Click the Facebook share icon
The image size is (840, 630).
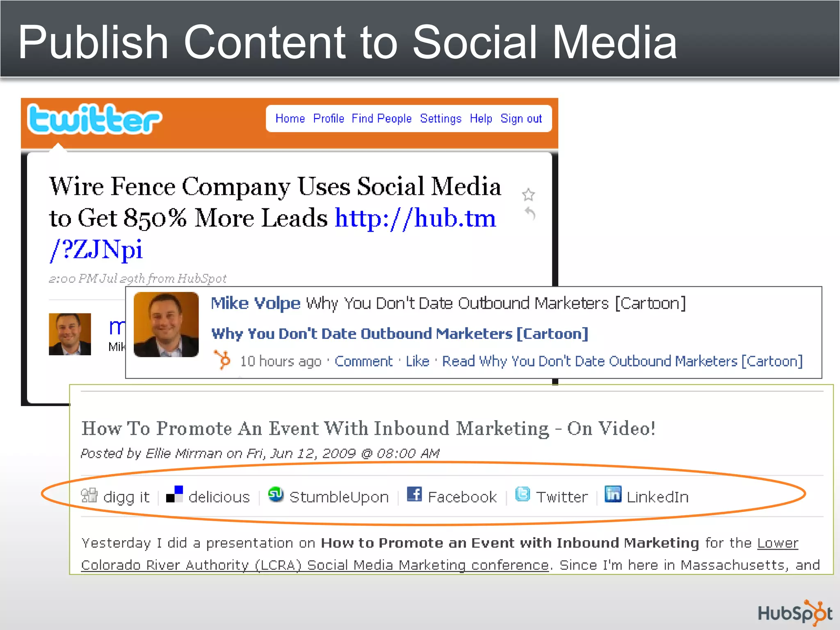point(414,494)
